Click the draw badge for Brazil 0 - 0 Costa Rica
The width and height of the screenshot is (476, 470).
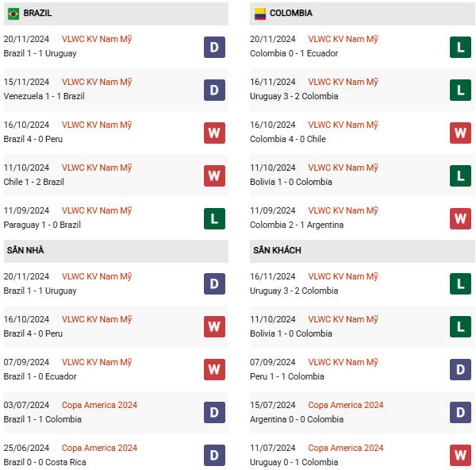(x=214, y=456)
